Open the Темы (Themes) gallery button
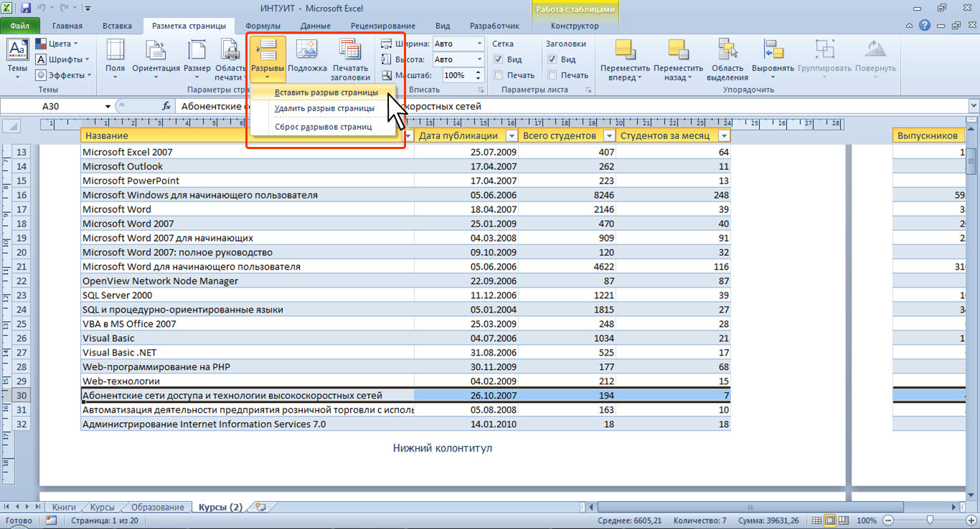 coord(17,59)
